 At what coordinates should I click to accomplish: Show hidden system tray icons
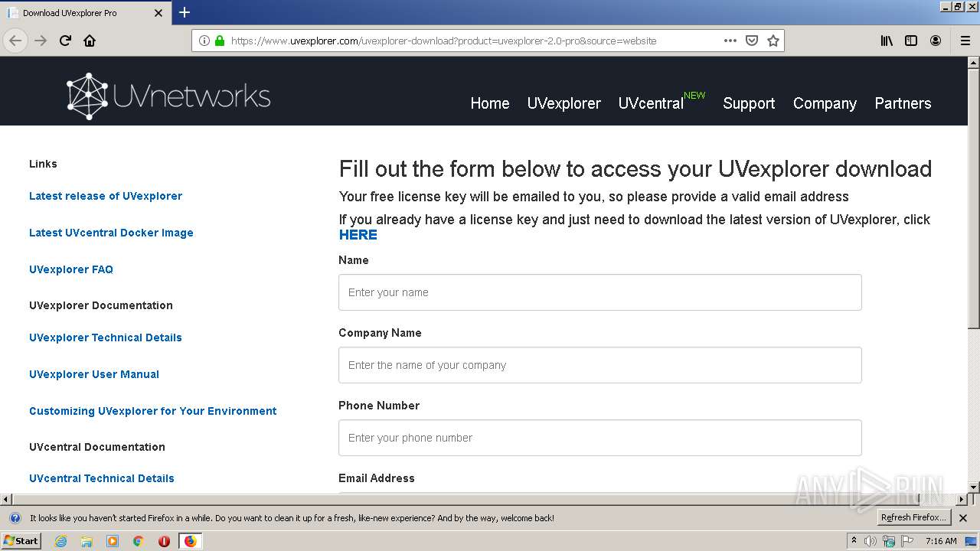[x=854, y=540]
